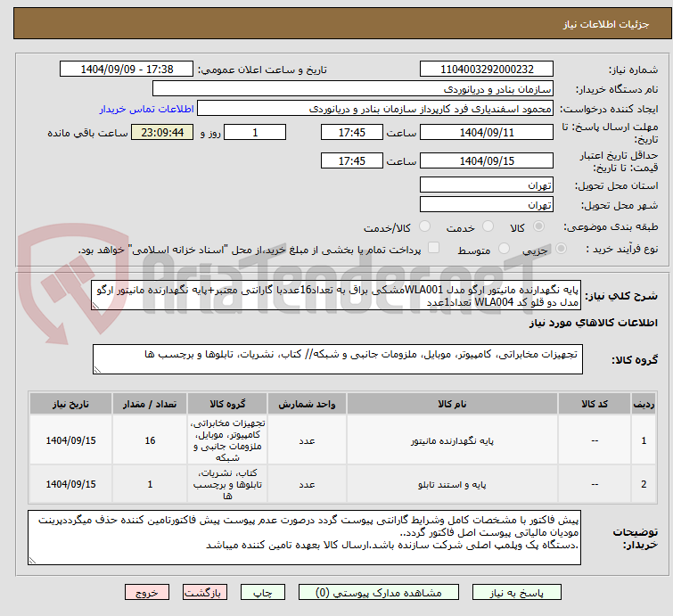Click the resize handle of گروه کالا box

tap(97, 370)
